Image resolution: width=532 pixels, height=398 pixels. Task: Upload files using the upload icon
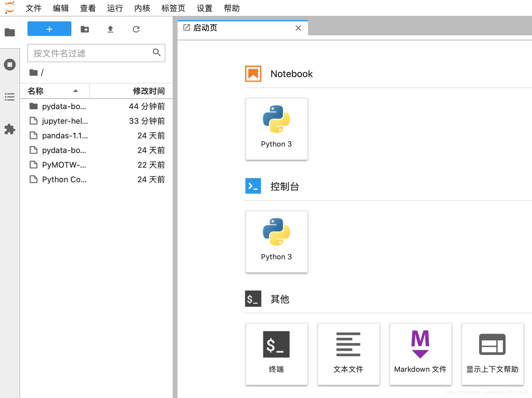click(110, 29)
